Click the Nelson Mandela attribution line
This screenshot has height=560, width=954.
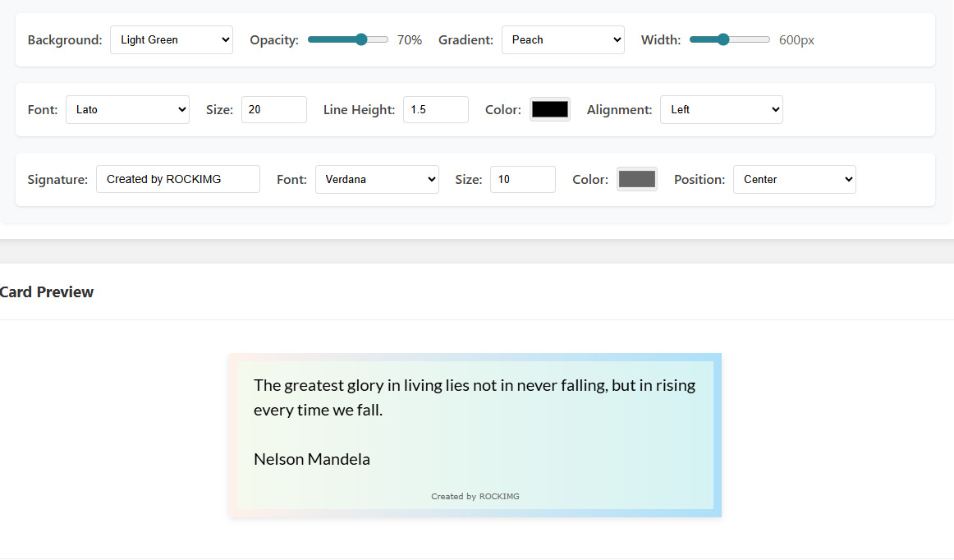coord(312,459)
